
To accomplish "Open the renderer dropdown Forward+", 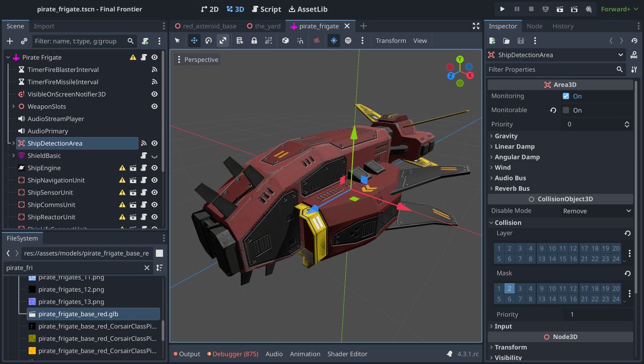I will pos(619,9).
